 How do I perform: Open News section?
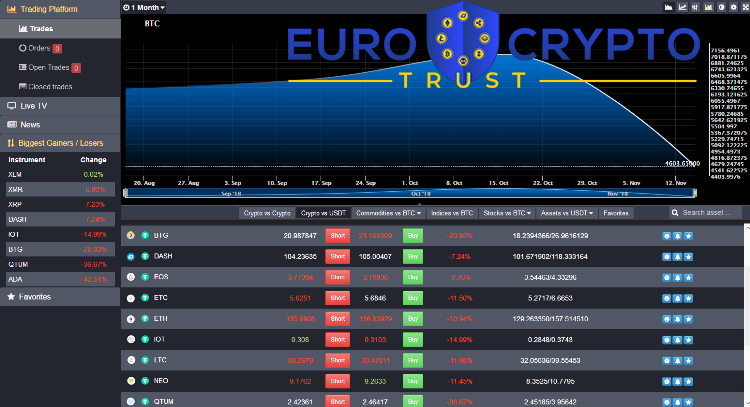pos(60,124)
